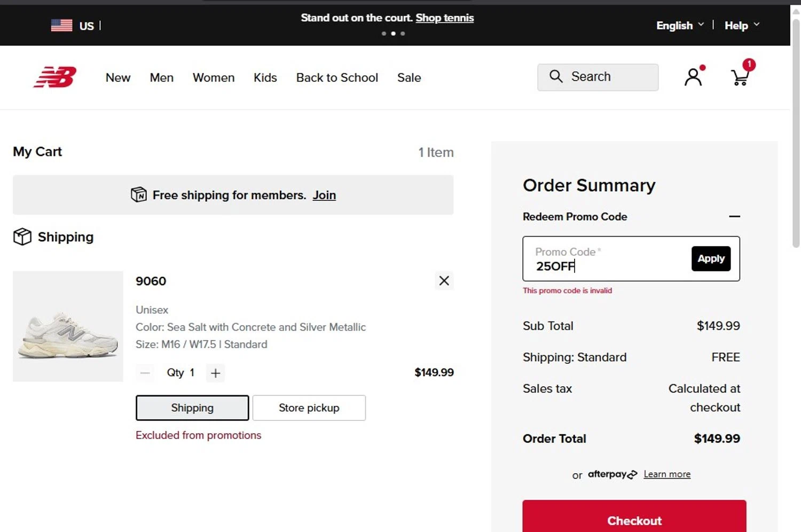Follow the Shop tennis link
The width and height of the screenshot is (801, 532).
[x=445, y=18]
